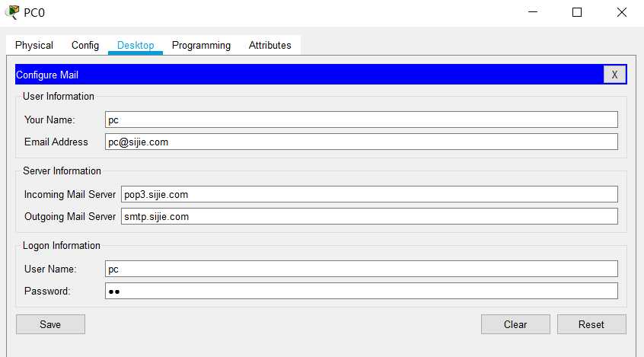
Task: Minimize the PC0 window
Action: click(x=533, y=12)
